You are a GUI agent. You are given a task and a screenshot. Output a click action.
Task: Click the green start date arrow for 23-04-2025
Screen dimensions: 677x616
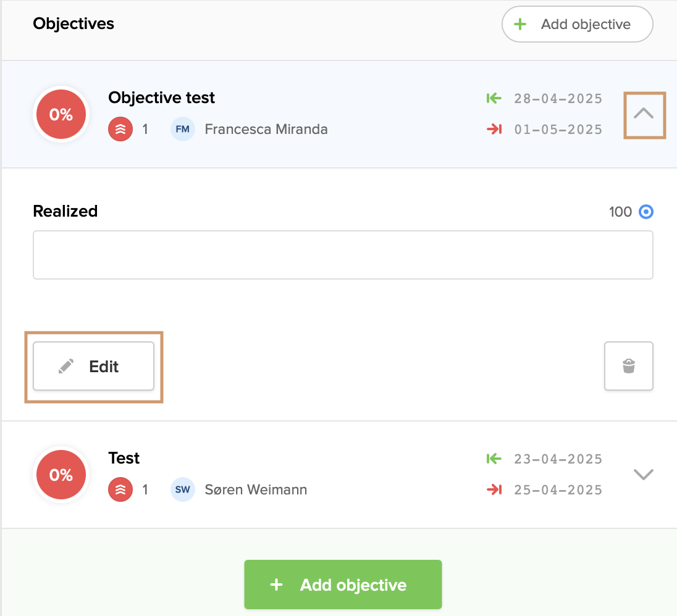tap(494, 459)
